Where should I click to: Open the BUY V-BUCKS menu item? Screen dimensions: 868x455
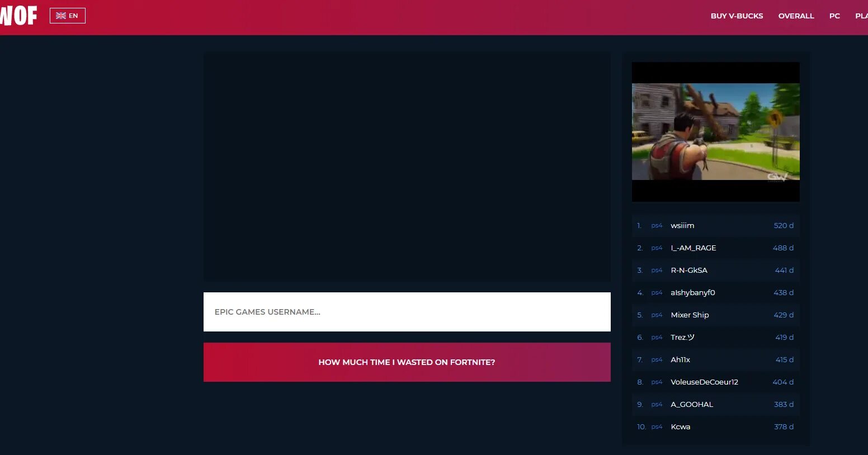pyautogui.click(x=737, y=16)
